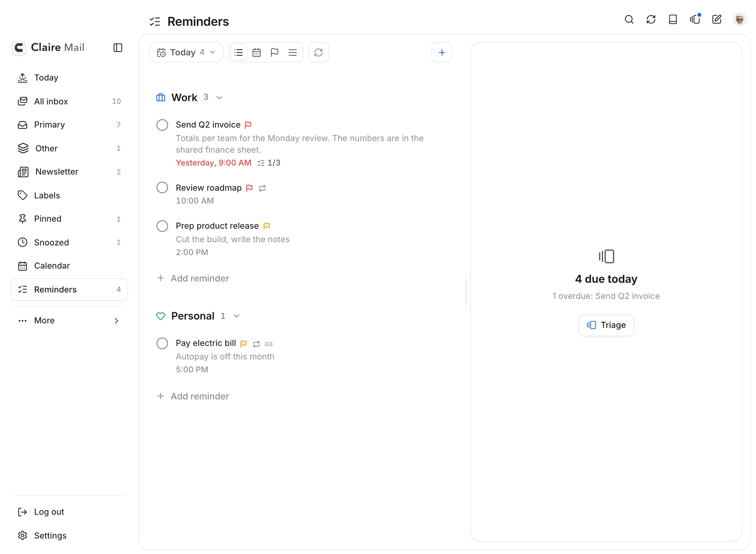Compose a new message with pencil icon
This screenshot has height=554, width=756.
(x=716, y=19)
